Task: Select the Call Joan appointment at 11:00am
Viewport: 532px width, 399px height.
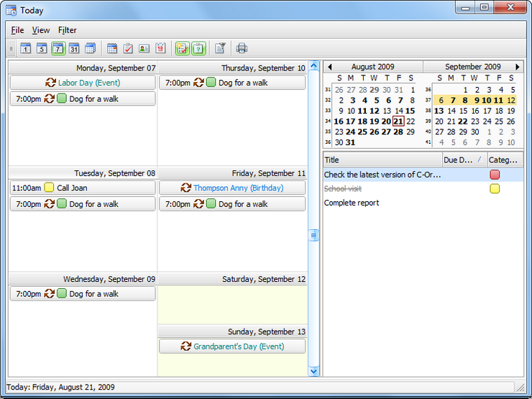Action: (83, 188)
